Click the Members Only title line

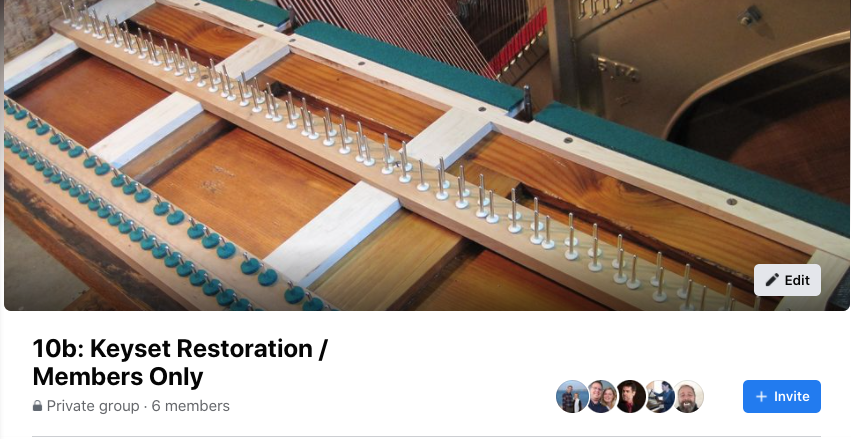[x=118, y=377]
